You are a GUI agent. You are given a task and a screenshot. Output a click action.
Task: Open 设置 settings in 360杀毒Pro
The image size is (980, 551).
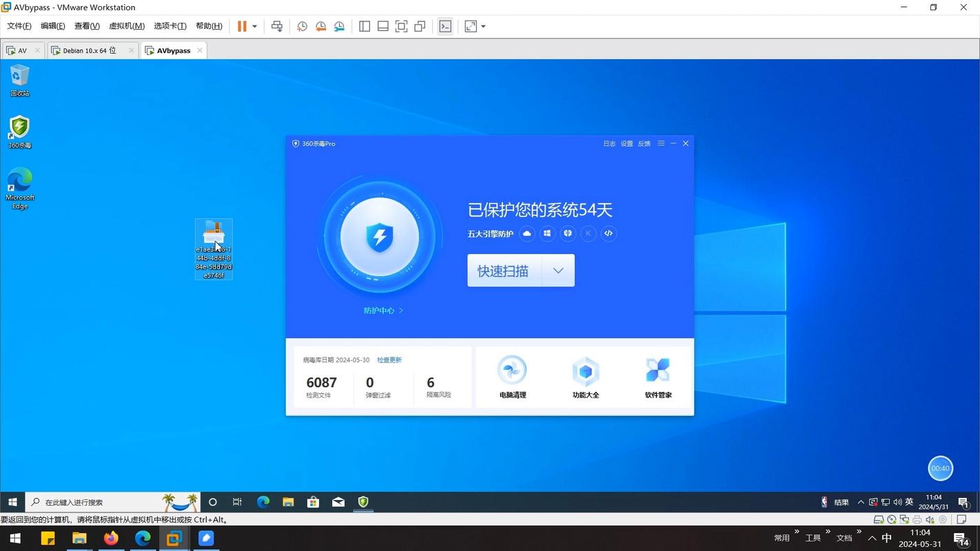tap(626, 144)
